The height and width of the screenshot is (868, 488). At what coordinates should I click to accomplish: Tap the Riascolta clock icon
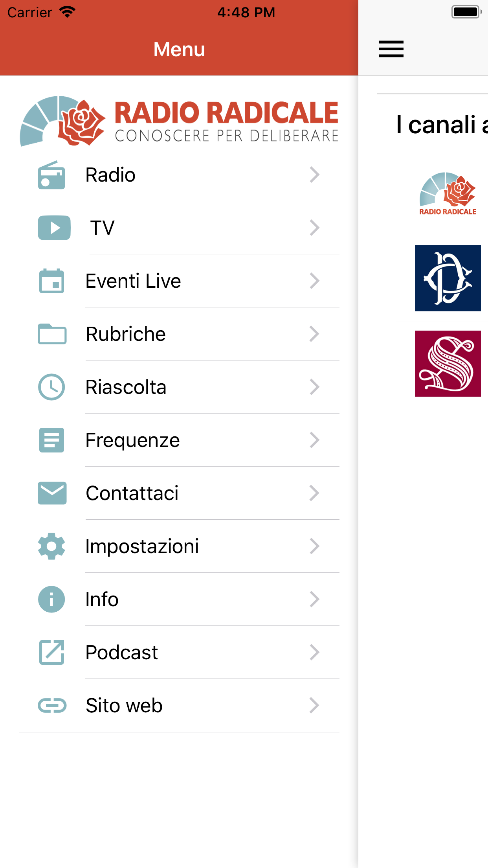[51, 387]
